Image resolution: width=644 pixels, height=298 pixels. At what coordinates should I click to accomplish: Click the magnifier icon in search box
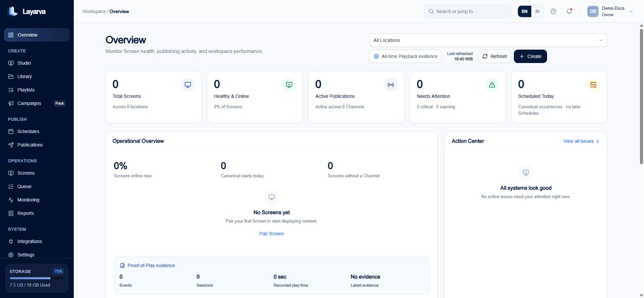(x=431, y=11)
